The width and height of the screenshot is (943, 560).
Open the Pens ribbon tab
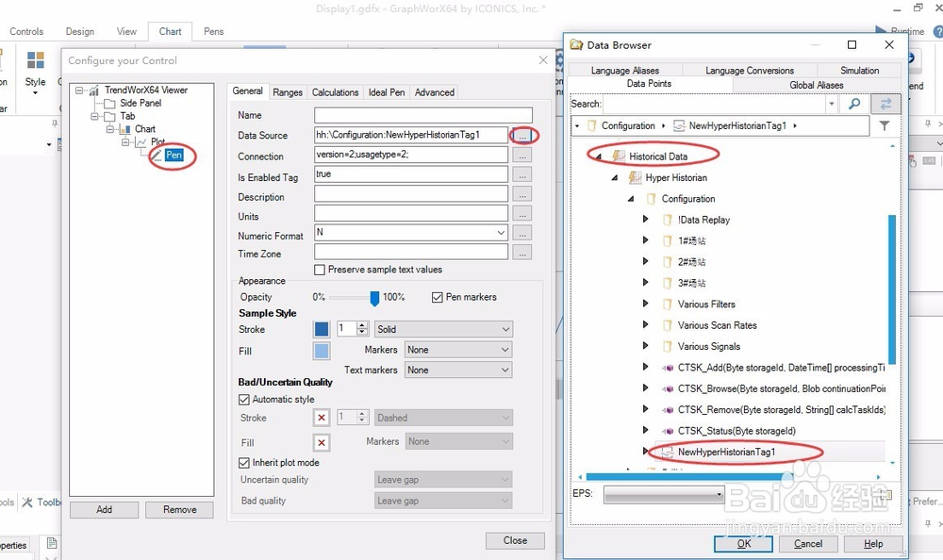[x=213, y=31]
